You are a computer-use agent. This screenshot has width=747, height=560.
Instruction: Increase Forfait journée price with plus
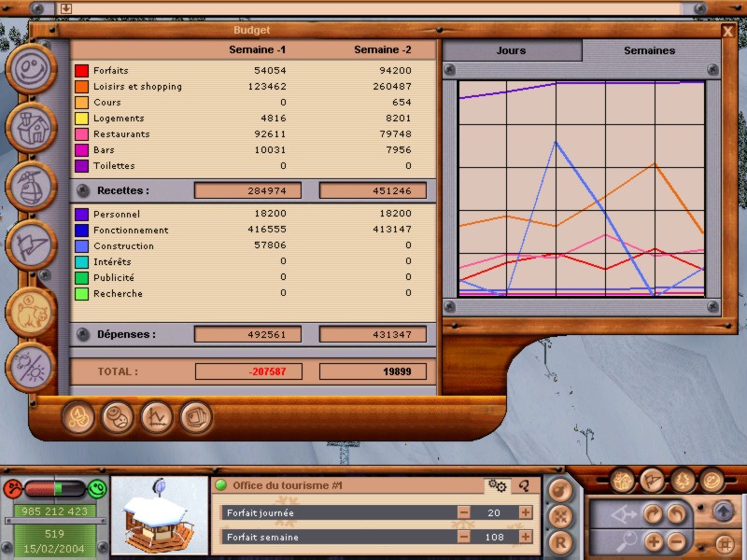click(526, 512)
